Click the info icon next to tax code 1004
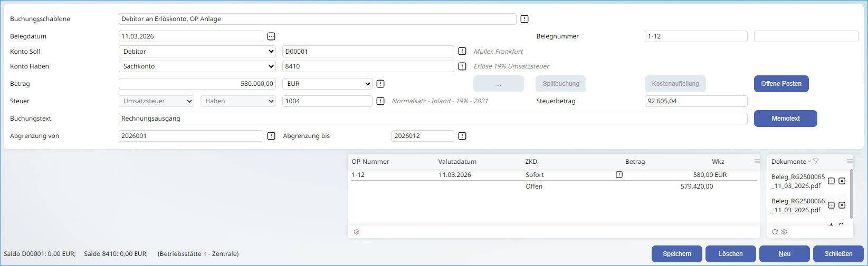This screenshot has width=868, height=266. 380,101
